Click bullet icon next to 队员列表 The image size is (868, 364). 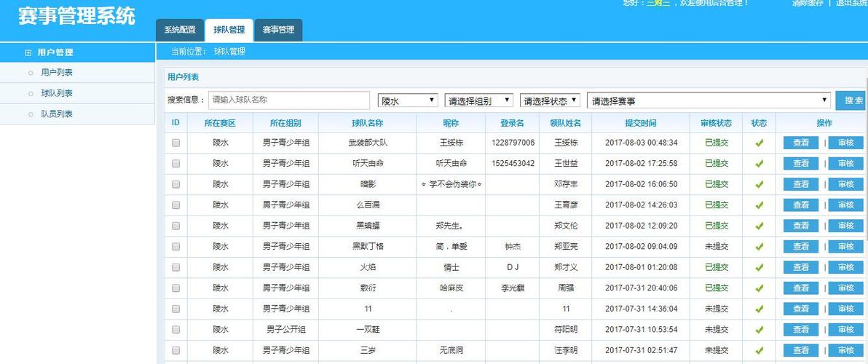pos(31,114)
